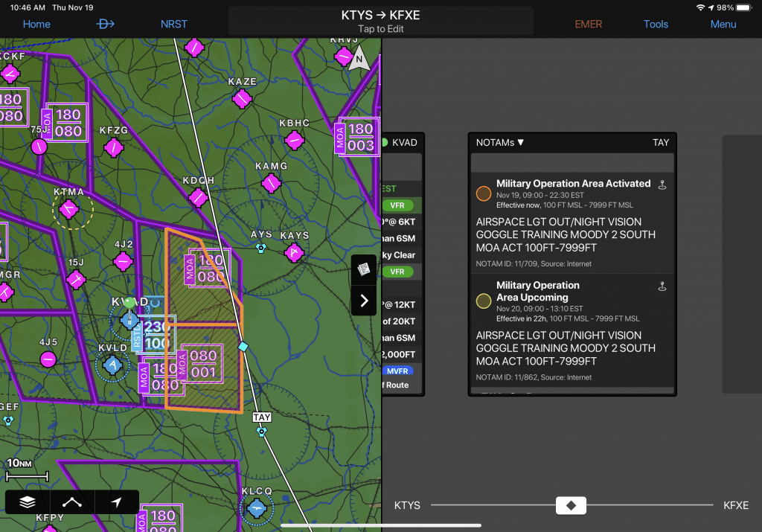The width and height of the screenshot is (762, 532).
Task: Tap the MVFR flight category badge
Action: [397, 371]
